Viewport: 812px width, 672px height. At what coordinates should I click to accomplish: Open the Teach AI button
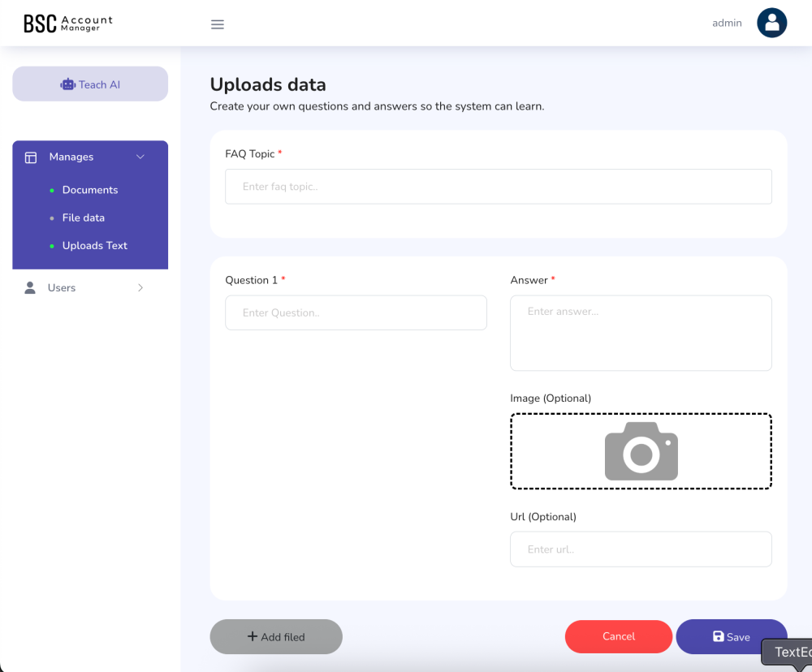(90, 84)
